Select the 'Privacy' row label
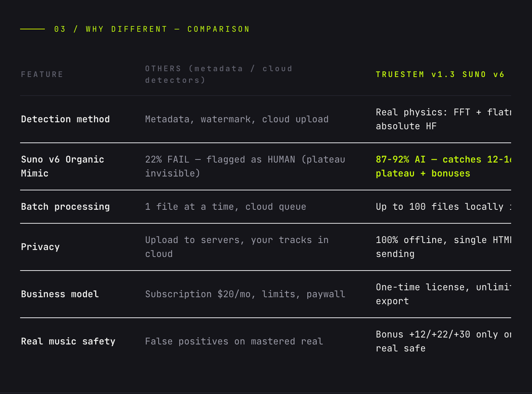The height and width of the screenshot is (394, 532). pyautogui.click(x=40, y=247)
